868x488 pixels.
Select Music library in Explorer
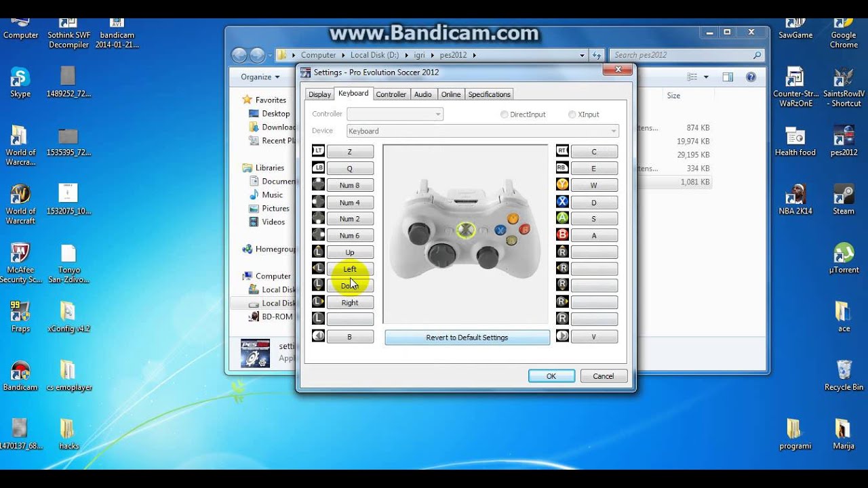273,195
